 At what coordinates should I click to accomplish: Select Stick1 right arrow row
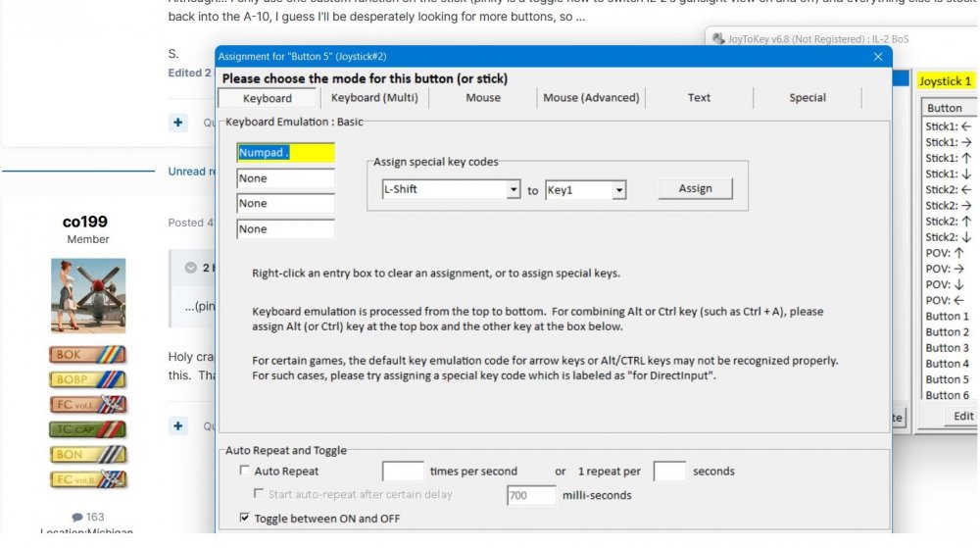click(948, 142)
